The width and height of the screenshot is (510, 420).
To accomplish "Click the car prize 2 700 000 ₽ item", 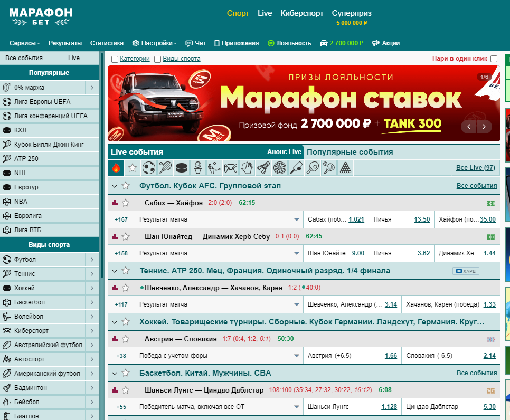I will click(342, 43).
